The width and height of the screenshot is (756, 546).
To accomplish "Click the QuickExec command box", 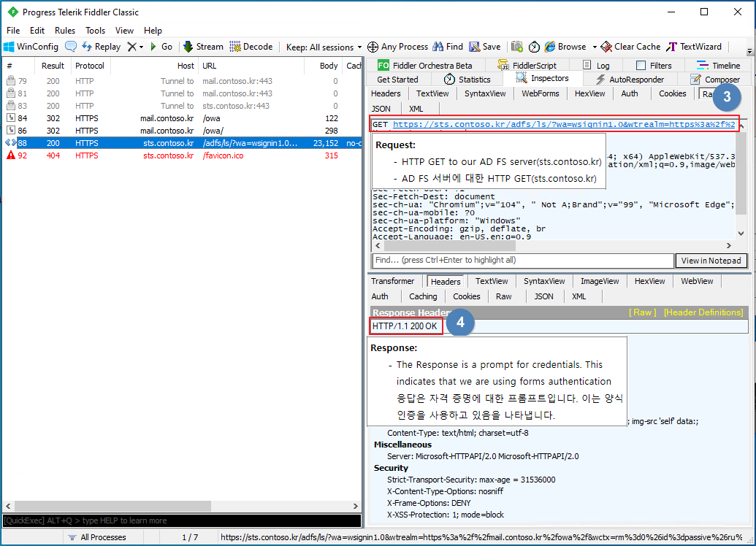I will click(x=182, y=520).
